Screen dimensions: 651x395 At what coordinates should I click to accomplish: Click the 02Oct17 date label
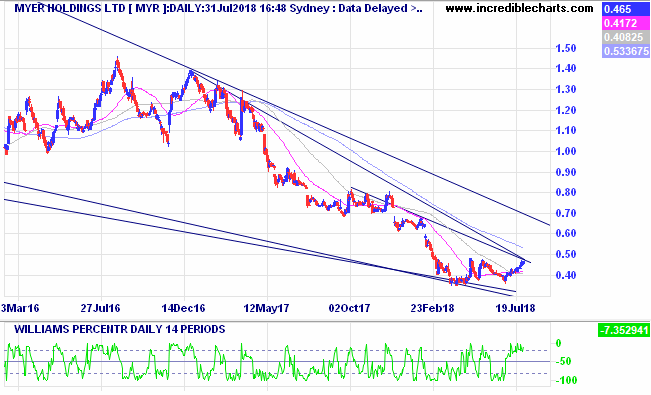[x=349, y=308]
